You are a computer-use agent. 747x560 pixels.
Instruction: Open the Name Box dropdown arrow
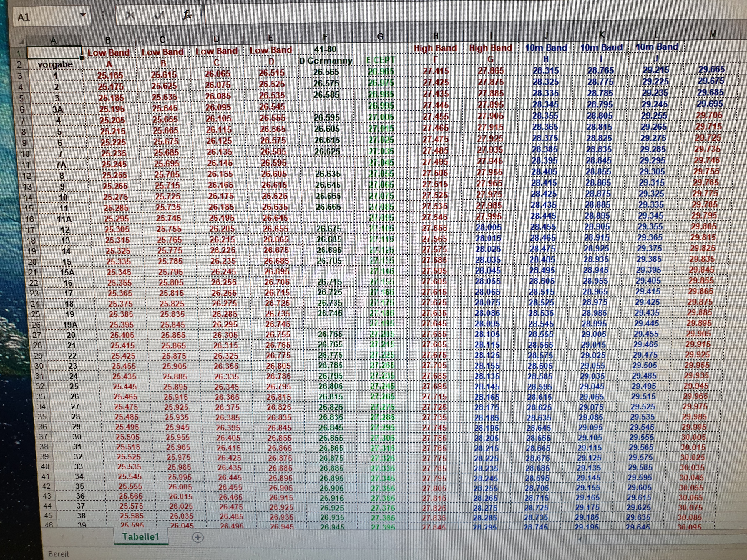coord(83,15)
